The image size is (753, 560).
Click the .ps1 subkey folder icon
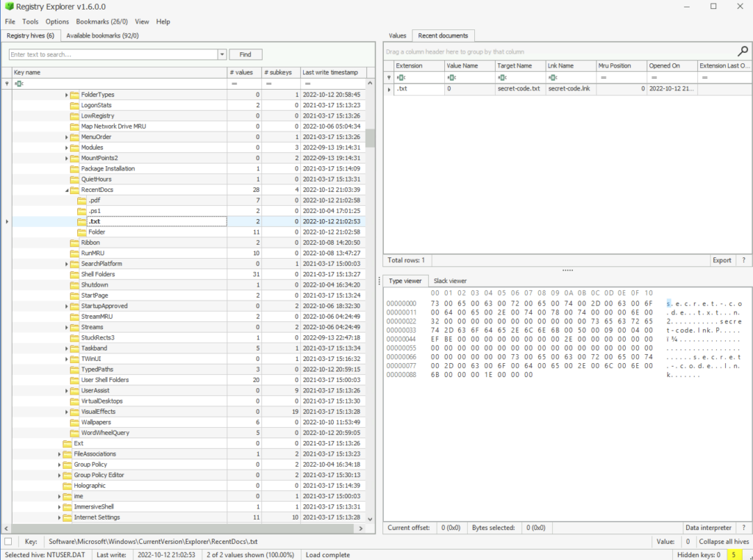pyautogui.click(x=82, y=211)
